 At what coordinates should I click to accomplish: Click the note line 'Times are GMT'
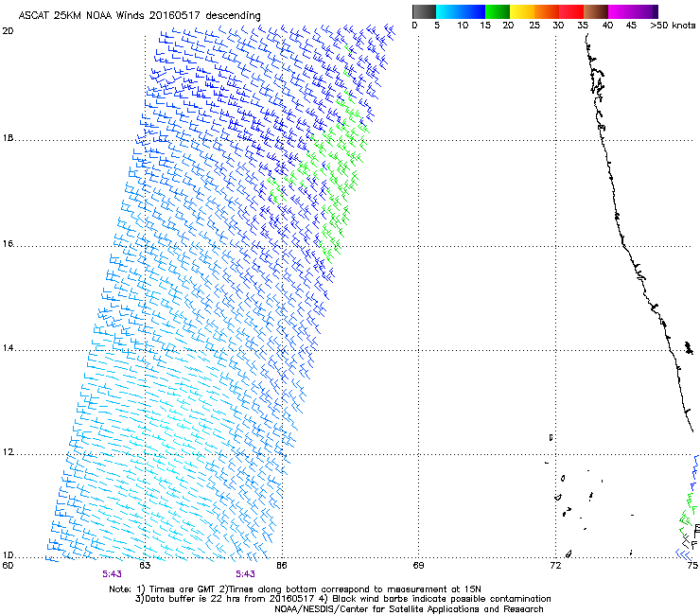[183, 589]
